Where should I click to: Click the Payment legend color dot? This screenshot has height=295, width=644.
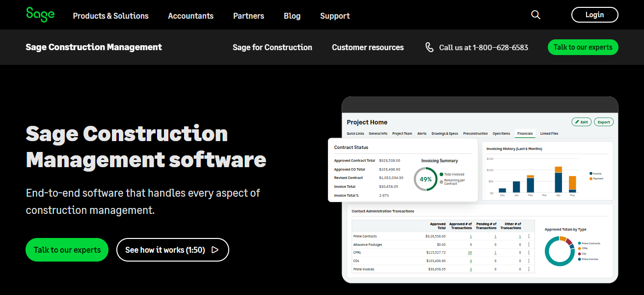coord(590,178)
